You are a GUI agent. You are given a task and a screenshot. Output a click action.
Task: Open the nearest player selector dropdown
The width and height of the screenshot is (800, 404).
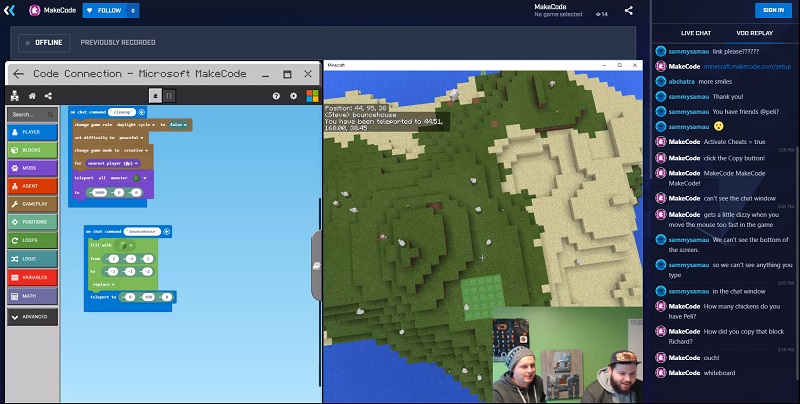click(x=113, y=163)
